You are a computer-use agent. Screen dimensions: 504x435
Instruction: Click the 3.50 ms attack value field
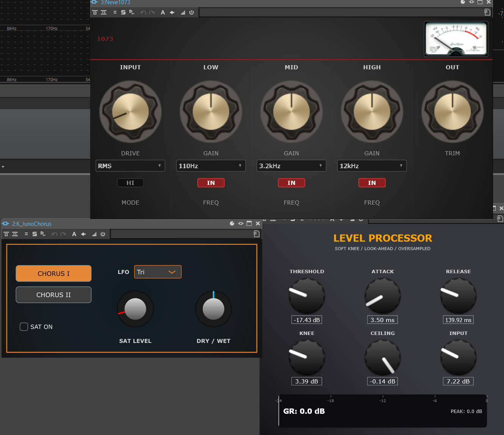click(x=383, y=320)
